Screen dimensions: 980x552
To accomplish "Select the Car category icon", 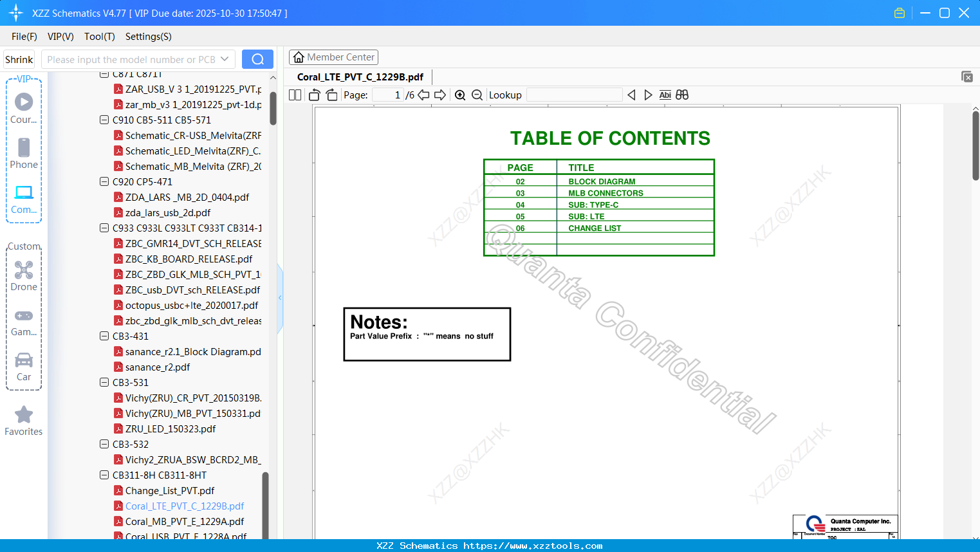I will (x=24, y=367).
